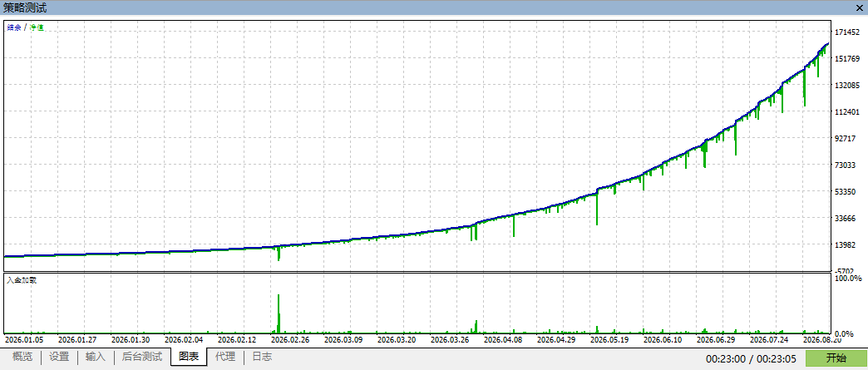The height and width of the screenshot is (370, 868).
Task: Close the 策略测试 panel
Action: [x=859, y=7]
